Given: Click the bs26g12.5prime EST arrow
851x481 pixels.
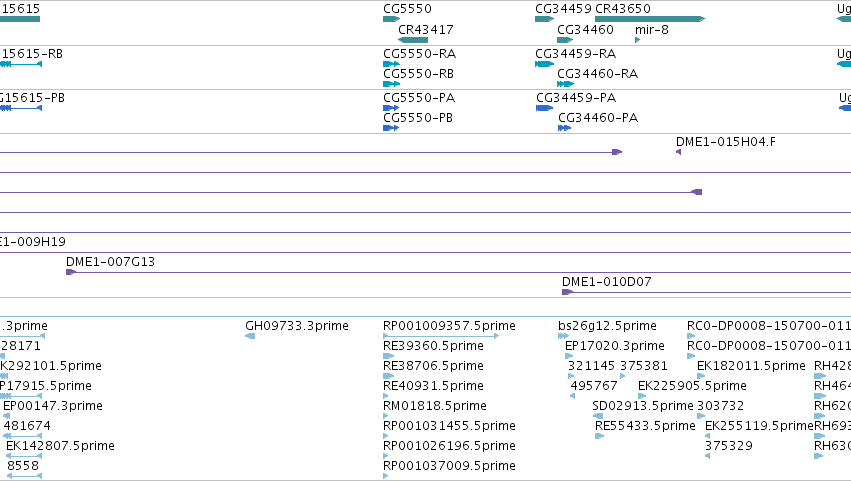Looking at the screenshot, I should (563, 336).
